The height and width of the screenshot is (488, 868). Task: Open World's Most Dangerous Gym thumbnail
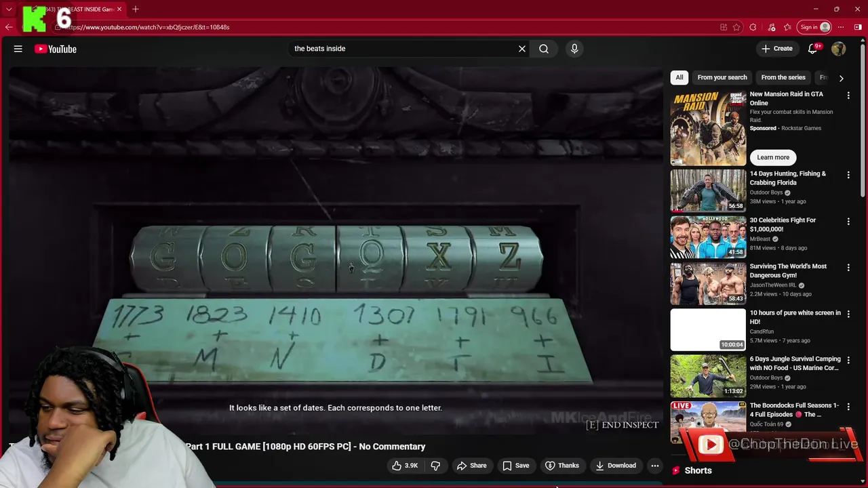(x=708, y=283)
